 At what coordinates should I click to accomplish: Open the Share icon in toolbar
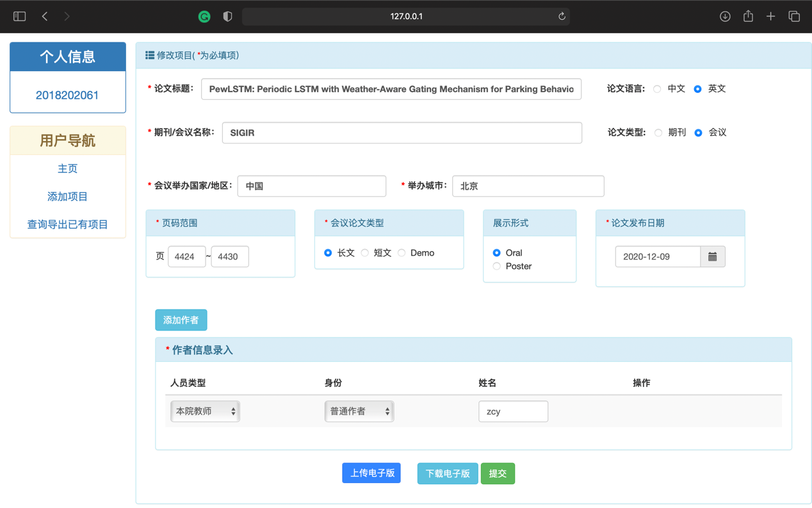tap(748, 16)
